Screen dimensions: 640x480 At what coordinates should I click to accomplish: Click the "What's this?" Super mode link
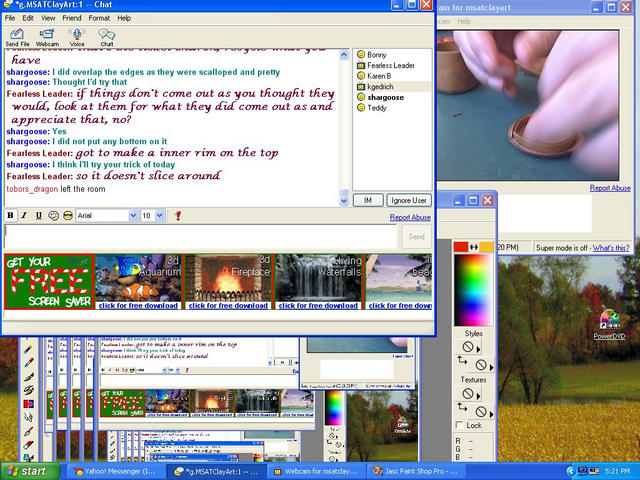(611, 248)
